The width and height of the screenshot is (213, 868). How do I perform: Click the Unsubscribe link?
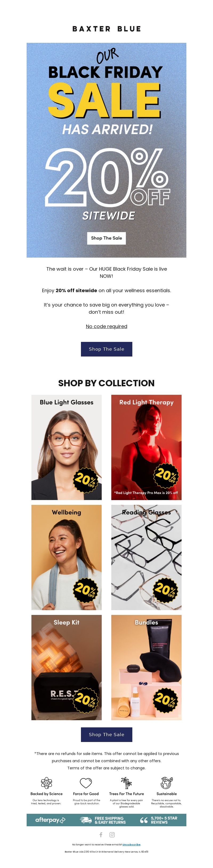(131, 844)
